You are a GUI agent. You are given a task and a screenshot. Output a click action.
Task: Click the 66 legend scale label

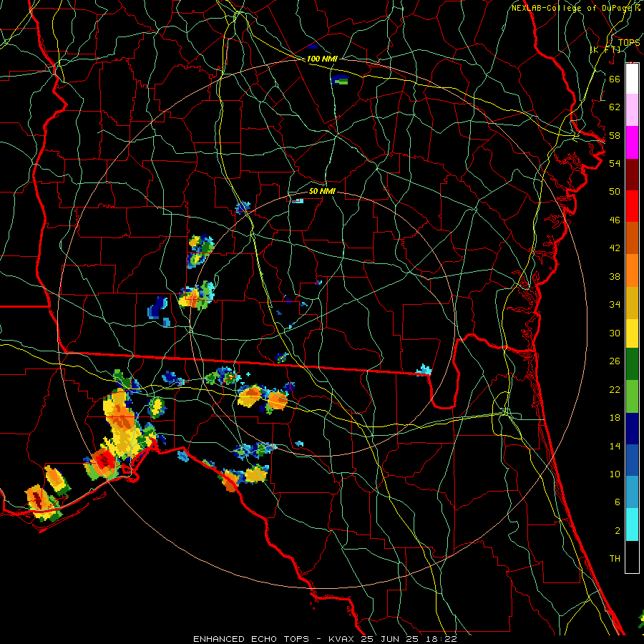click(x=615, y=79)
